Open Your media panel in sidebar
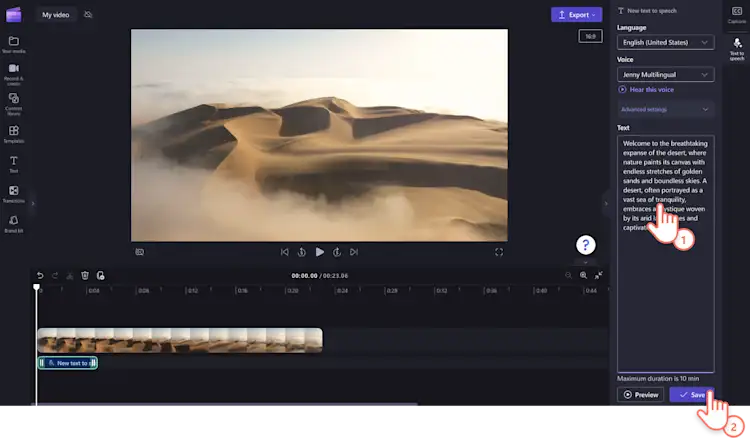The height and width of the screenshot is (438, 750). [13, 44]
